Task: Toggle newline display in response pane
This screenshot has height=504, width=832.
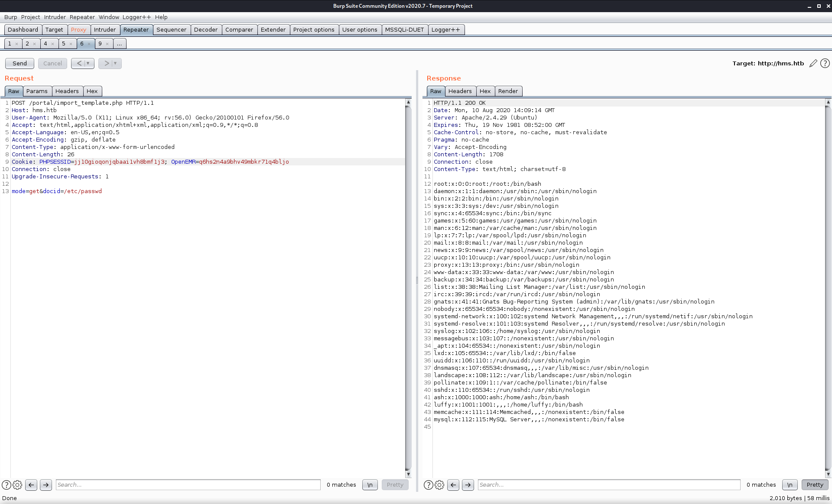Action: 790,485
